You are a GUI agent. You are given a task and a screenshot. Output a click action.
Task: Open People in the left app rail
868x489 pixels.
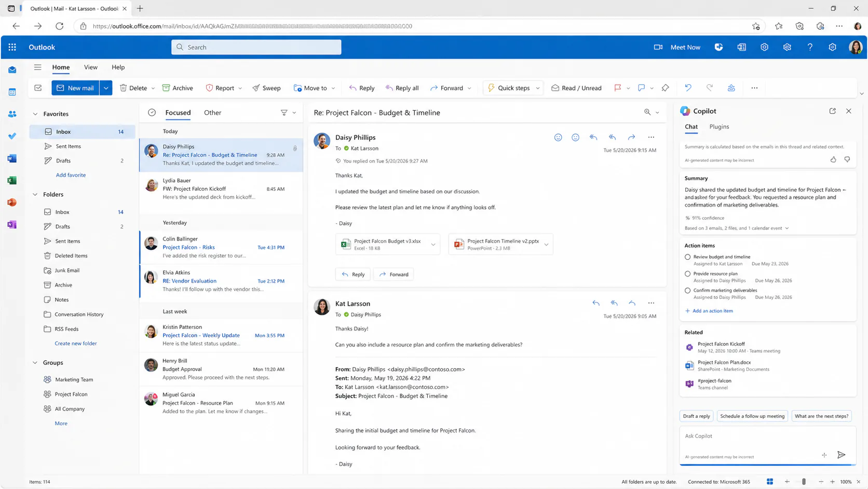[x=12, y=114]
